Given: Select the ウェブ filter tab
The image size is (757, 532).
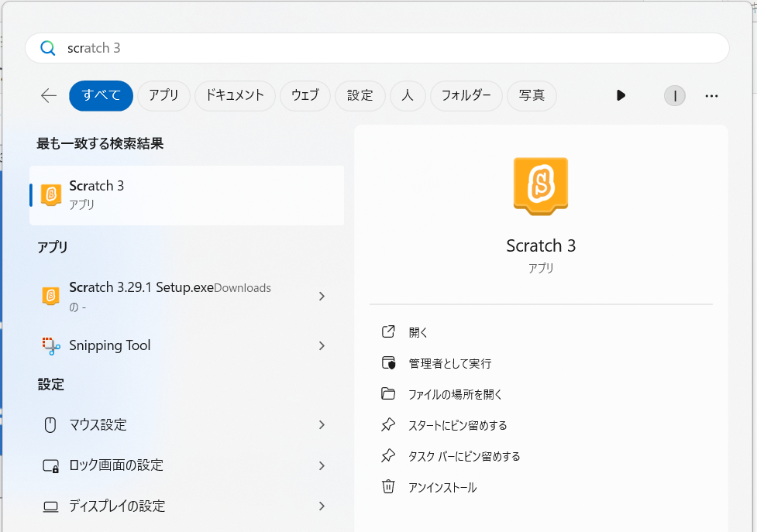Looking at the screenshot, I should [305, 95].
